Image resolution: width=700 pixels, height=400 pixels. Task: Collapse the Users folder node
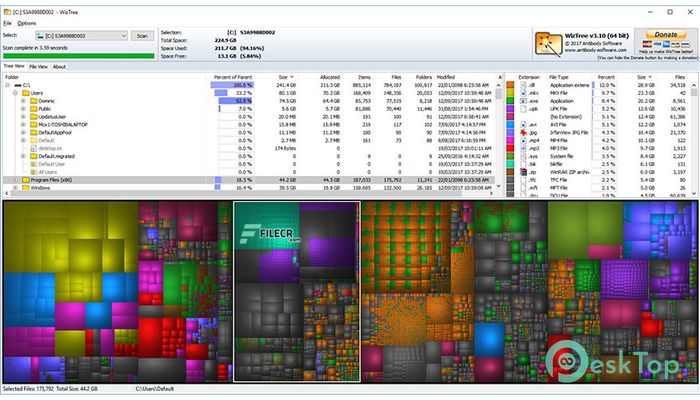[x=15, y=93]
